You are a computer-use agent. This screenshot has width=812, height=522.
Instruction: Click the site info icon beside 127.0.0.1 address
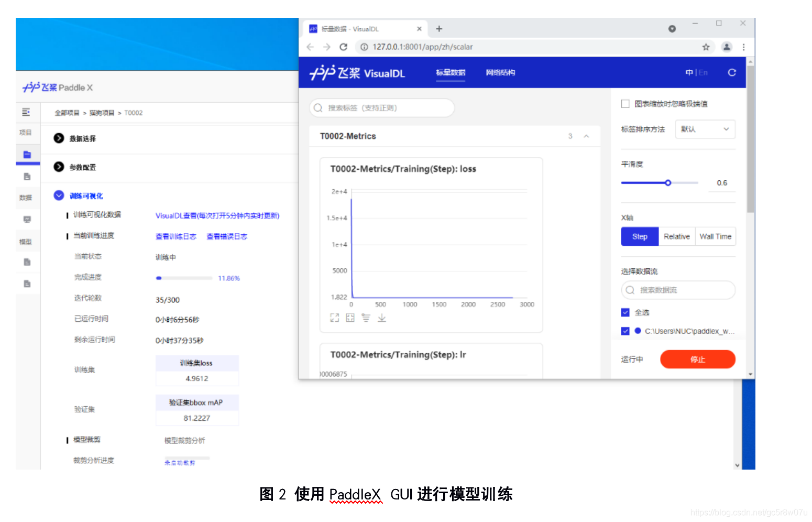(364, 47)
